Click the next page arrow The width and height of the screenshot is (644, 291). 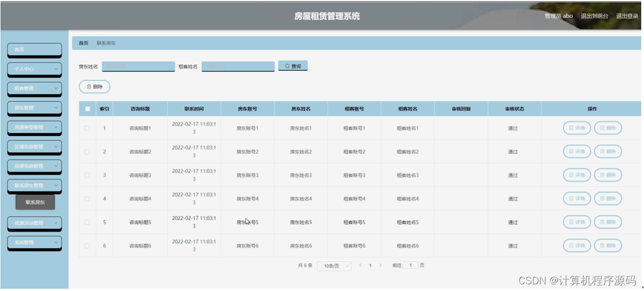[380, 265]
